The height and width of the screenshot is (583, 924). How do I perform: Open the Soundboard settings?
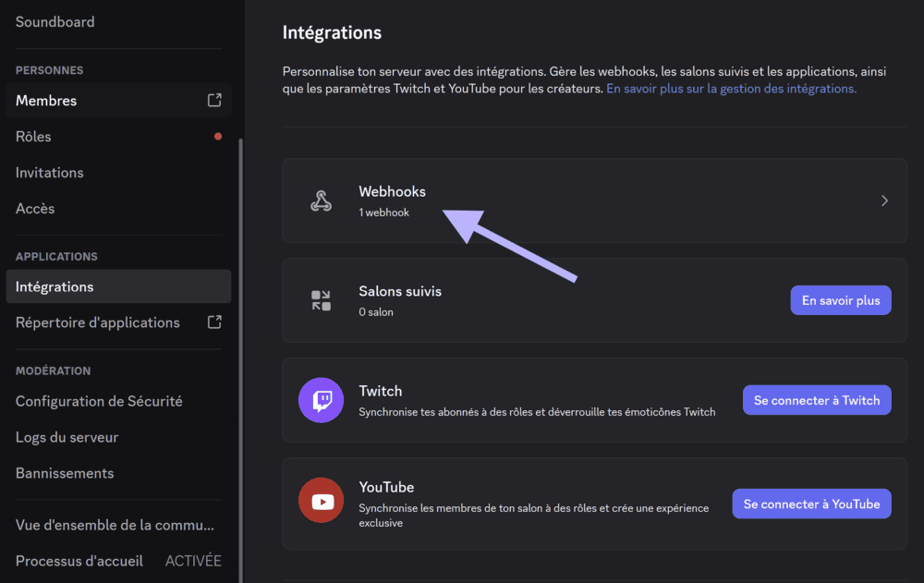coord(55,21)
